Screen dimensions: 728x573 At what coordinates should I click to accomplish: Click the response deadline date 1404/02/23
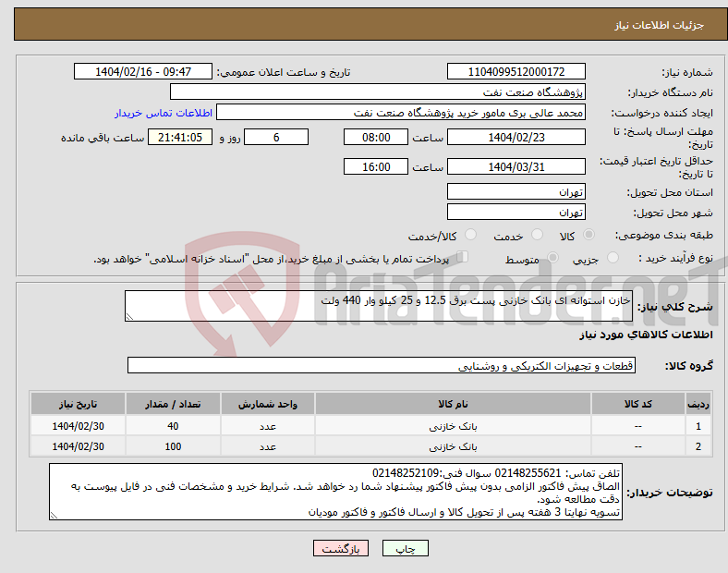click(x=516, y=137)
